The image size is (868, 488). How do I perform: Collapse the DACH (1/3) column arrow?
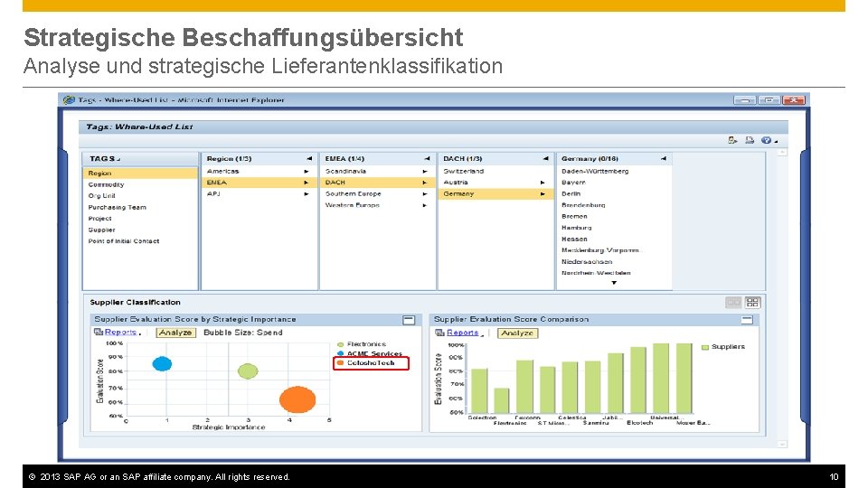coord(545,159)
